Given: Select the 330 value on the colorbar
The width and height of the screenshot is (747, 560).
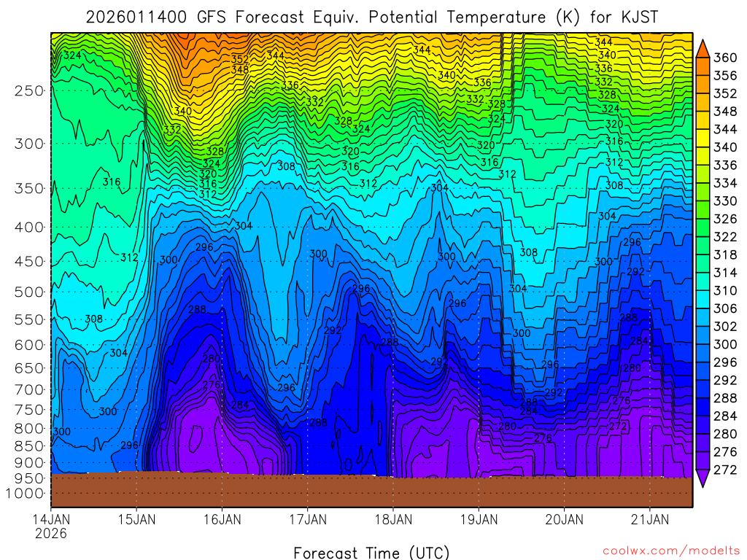Looking at the screenshot, I should click(x=725, y=201).
